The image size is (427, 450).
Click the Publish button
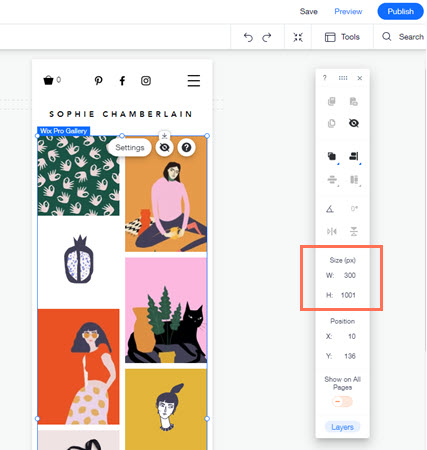tap(400, 11)
